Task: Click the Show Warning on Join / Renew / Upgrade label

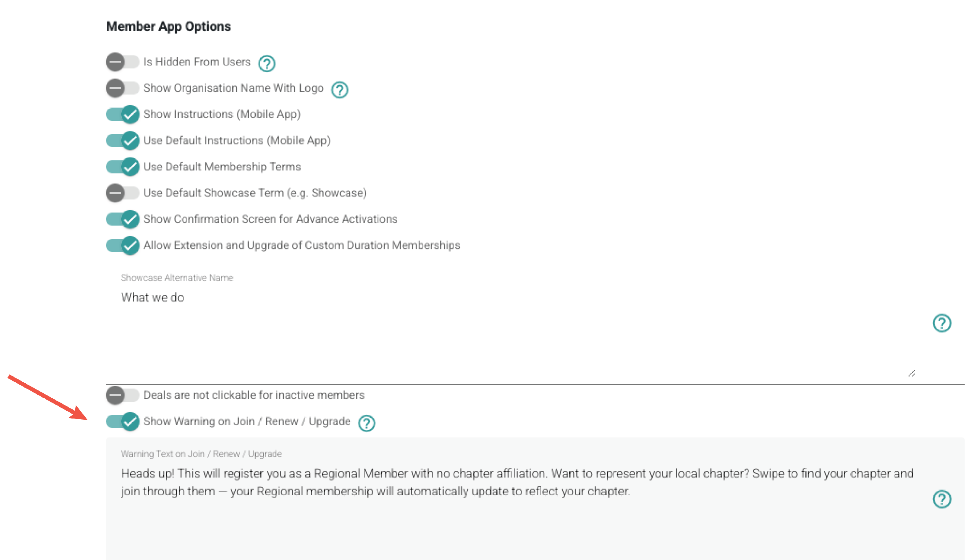Action: click(x=247, y=421)
